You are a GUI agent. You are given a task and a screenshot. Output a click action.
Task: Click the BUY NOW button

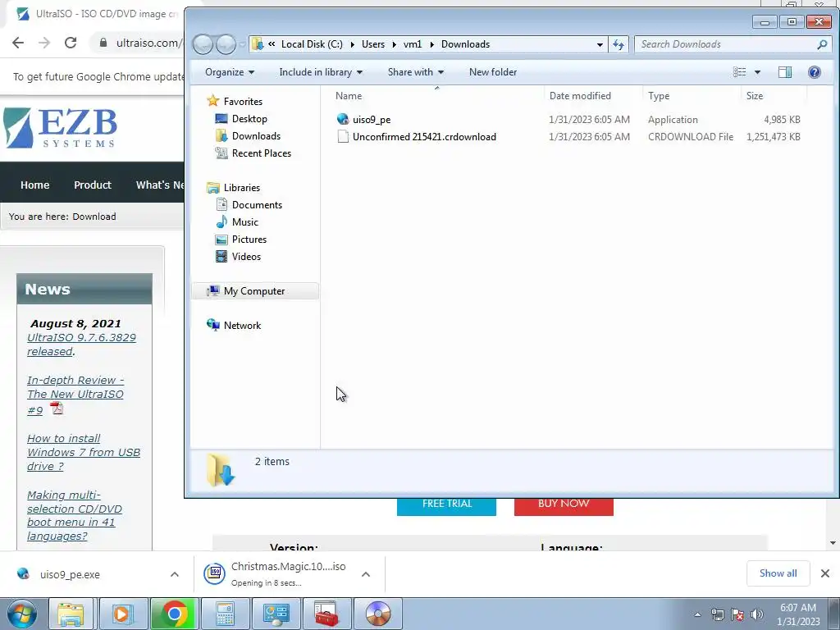[564, 505]
